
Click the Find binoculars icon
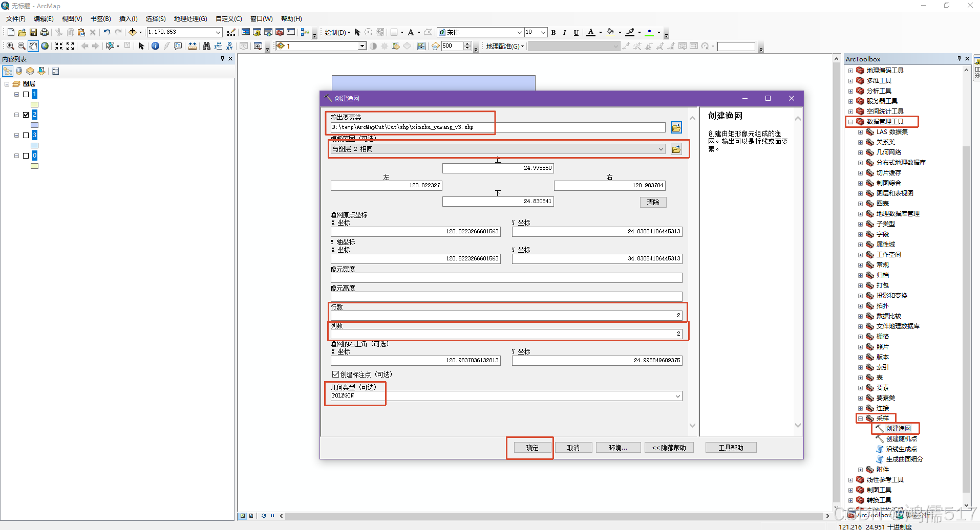[x=206, y=46]
